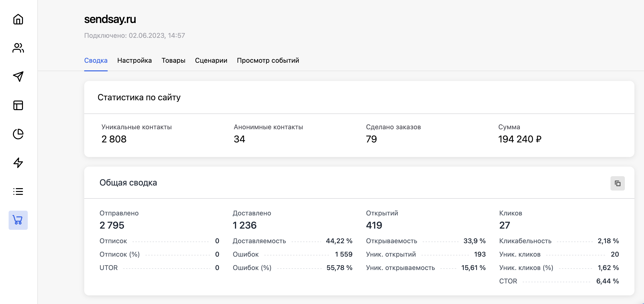Click the Отправлено count 2 795

point(112,225)
